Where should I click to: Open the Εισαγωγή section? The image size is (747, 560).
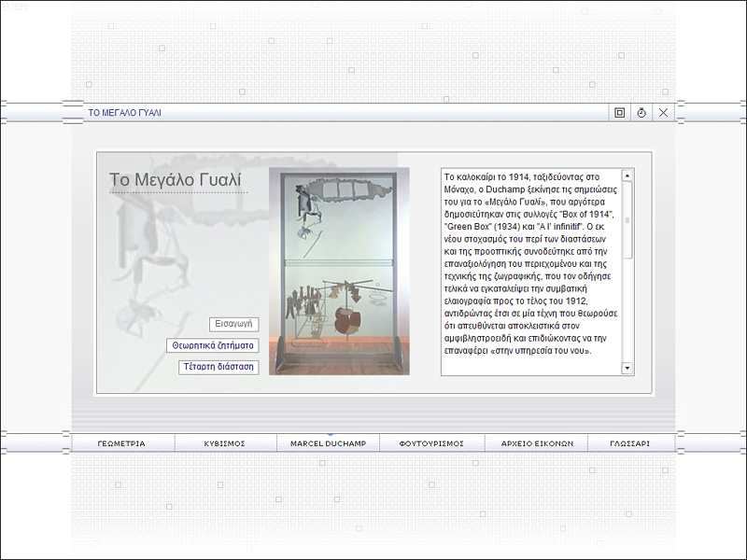234,324
